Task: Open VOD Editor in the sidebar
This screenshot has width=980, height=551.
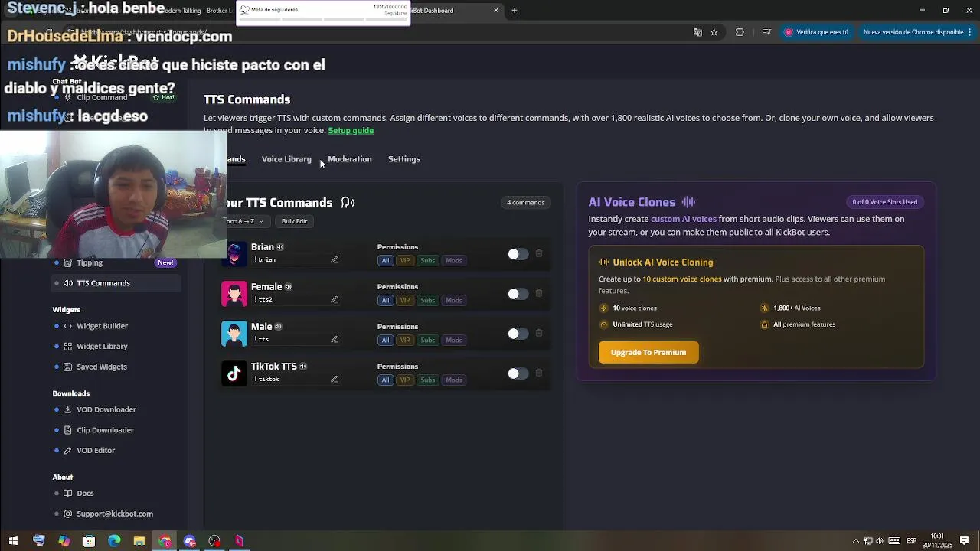Action: point(116,451)
